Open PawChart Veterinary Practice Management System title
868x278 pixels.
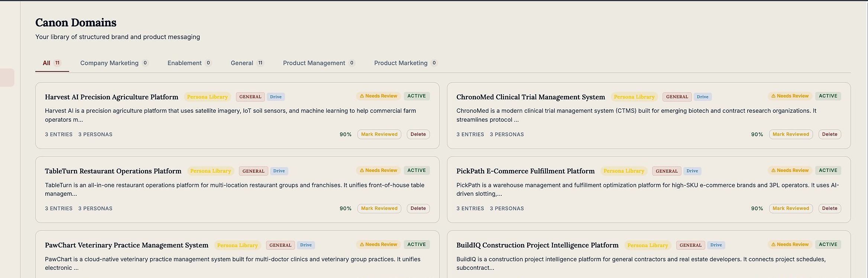tap(127, 245)
